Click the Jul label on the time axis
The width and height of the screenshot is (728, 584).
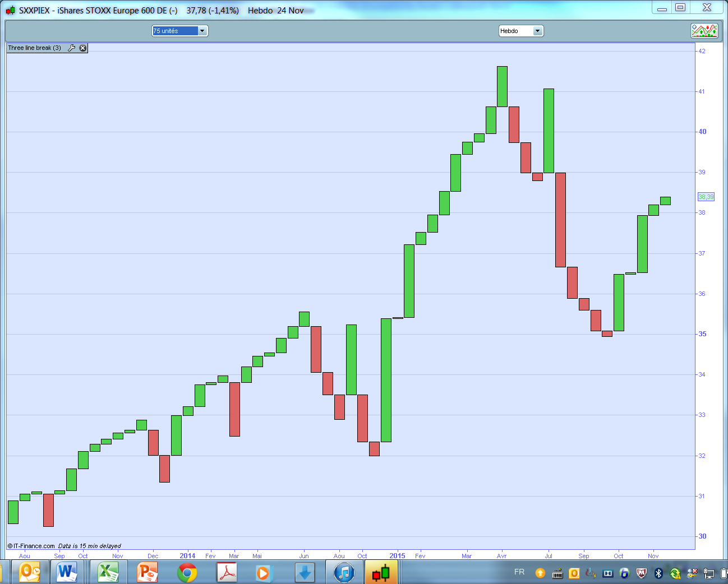(x=549, y=556)
